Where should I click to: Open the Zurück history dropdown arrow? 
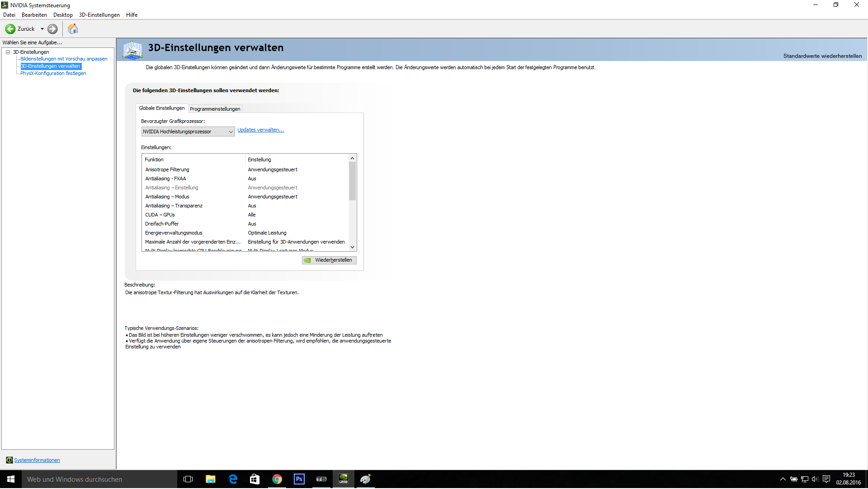42,29
